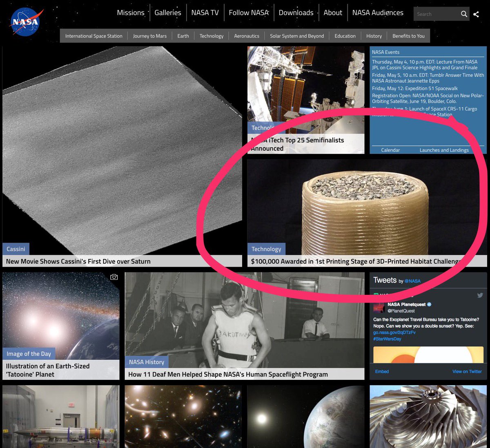Open the rocket in cleanroom thumbnail
The image size is (490, 448).
(61, 417)
